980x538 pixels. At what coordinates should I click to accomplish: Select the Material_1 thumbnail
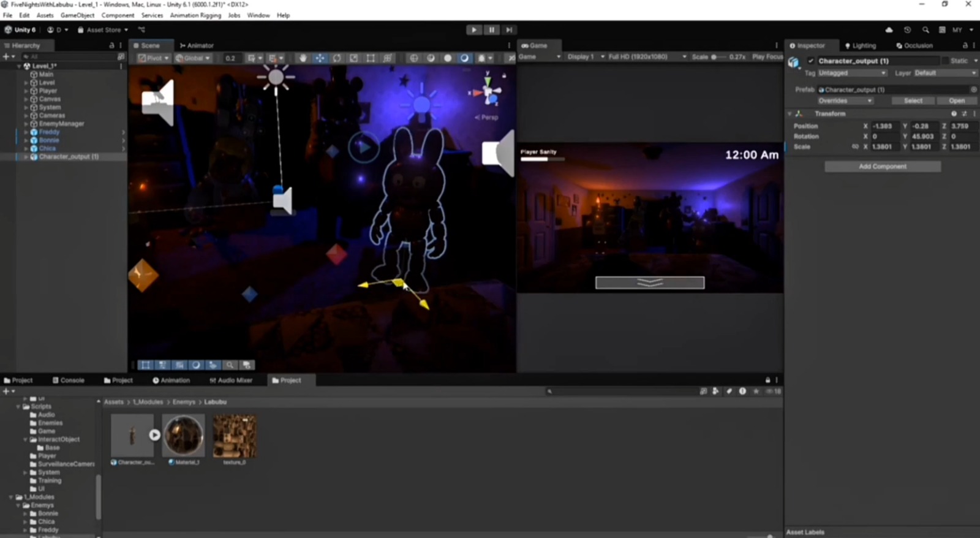point(183,436)
